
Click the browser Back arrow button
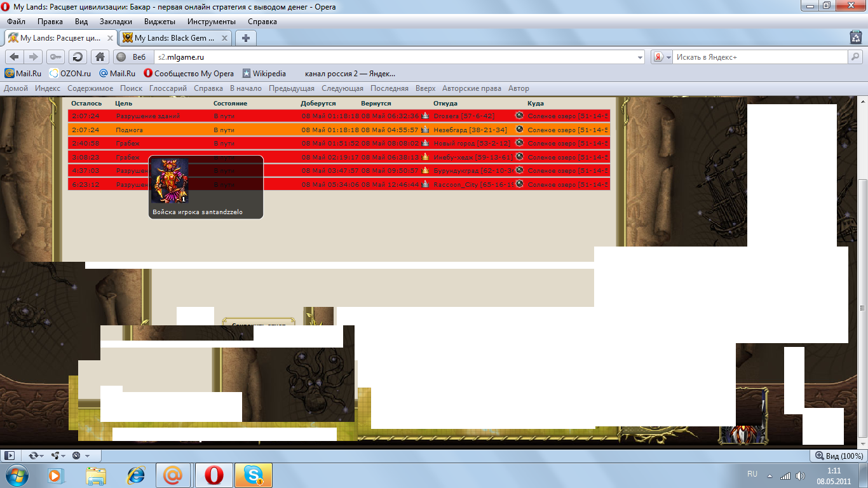pos(14,57)
